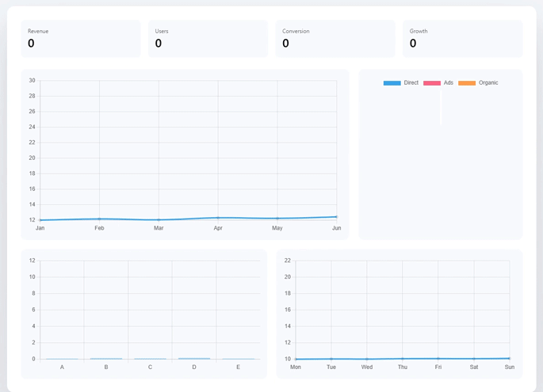Image resolution: width=543 pixels, height=392 pixels.
Task: Toggle the Organic legend label
Action: pos(488,83)
